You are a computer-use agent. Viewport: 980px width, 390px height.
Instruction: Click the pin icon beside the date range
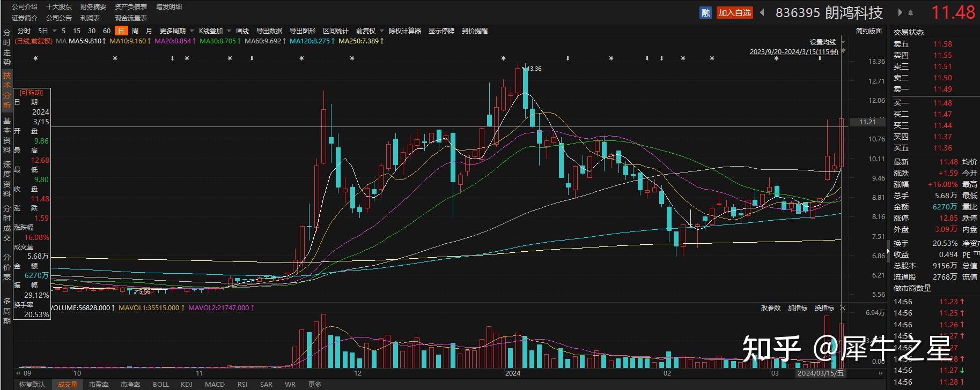coord(843,51)
